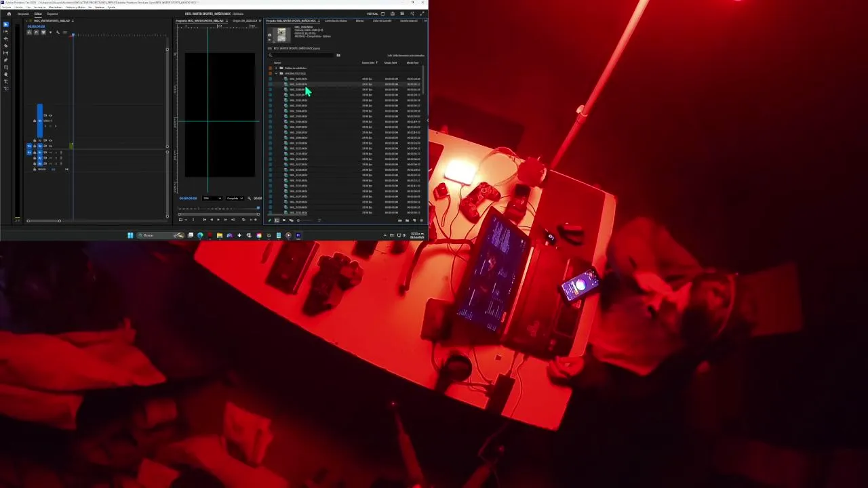
Task: Click timeline horizontal zoom scrollbar
Action: point(43,221)
